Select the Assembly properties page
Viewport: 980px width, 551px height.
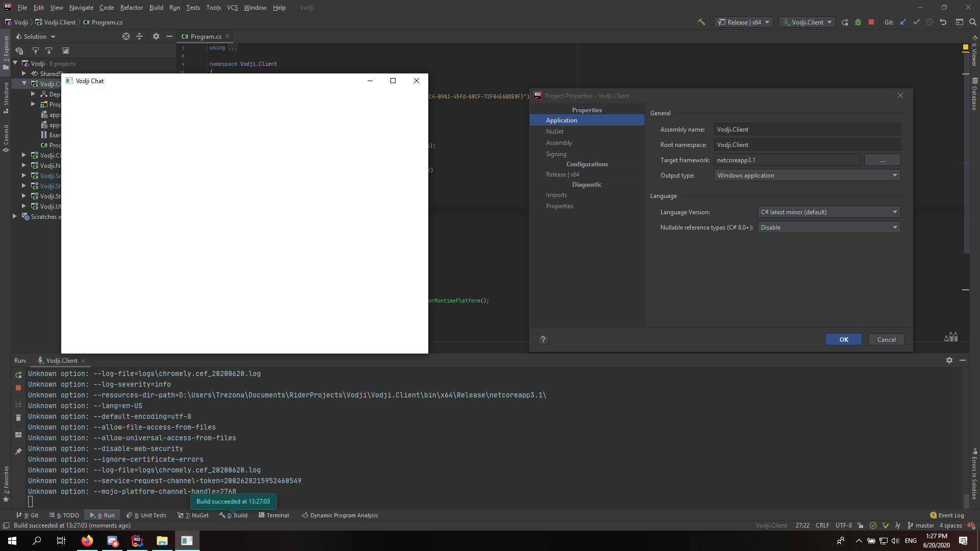(559, 142)
